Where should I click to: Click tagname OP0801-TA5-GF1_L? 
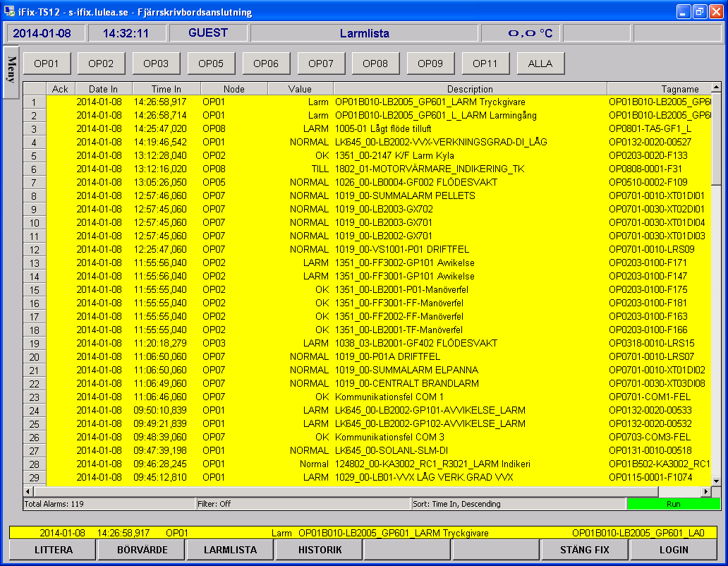[650, 128]
